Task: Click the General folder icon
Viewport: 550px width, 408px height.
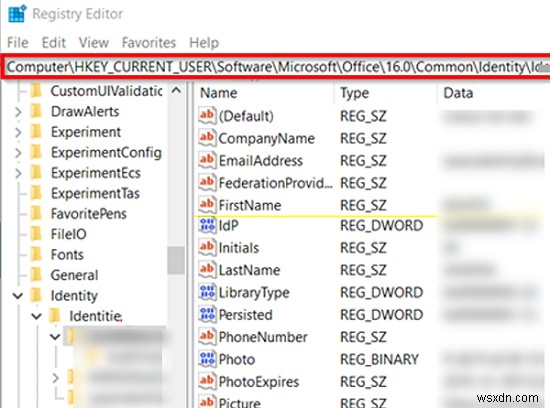Action: coord(36,275)
